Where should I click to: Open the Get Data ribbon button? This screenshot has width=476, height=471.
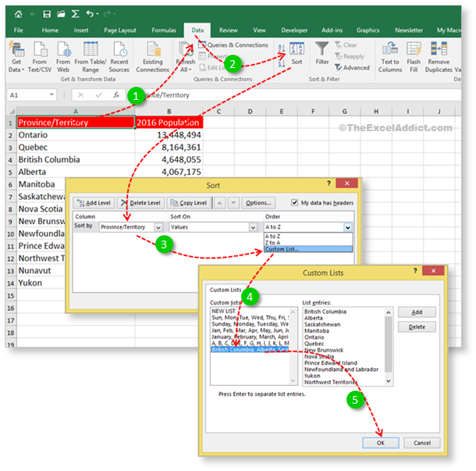pos(16,58)
